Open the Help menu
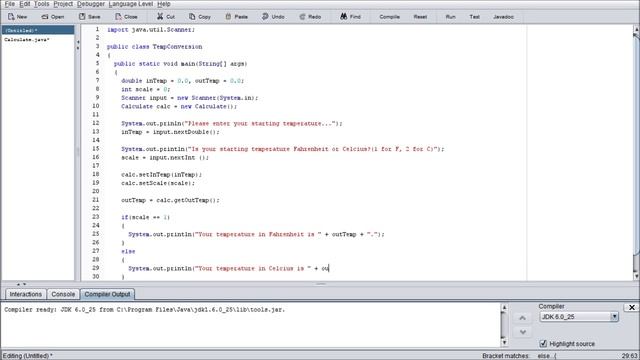The height and width of the screenshot is (360, 640). pos(164,4)
